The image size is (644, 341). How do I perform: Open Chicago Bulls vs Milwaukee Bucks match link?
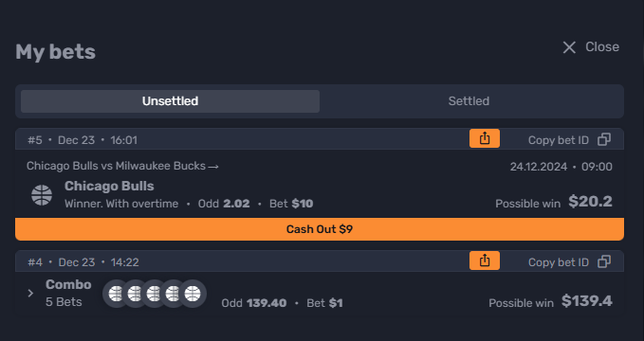coord(122,166)
